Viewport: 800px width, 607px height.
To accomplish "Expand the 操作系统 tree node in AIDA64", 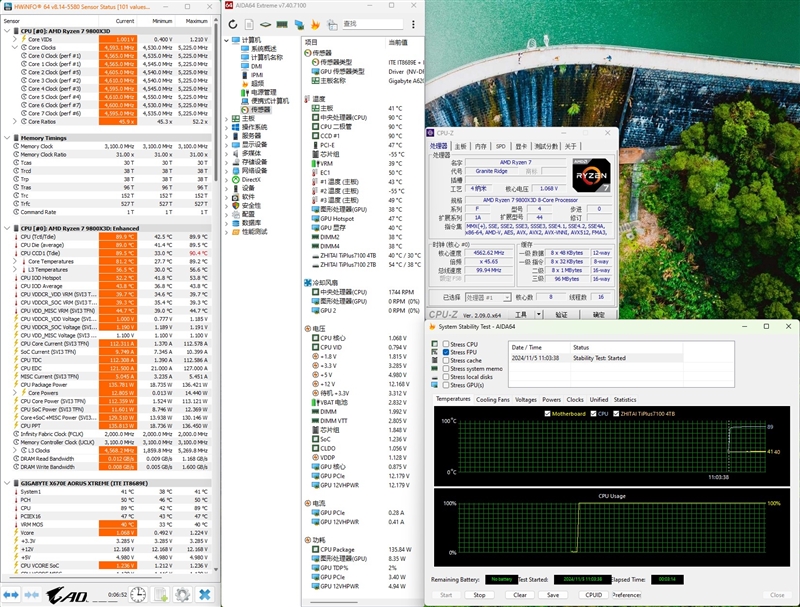I will pos(227,127).
